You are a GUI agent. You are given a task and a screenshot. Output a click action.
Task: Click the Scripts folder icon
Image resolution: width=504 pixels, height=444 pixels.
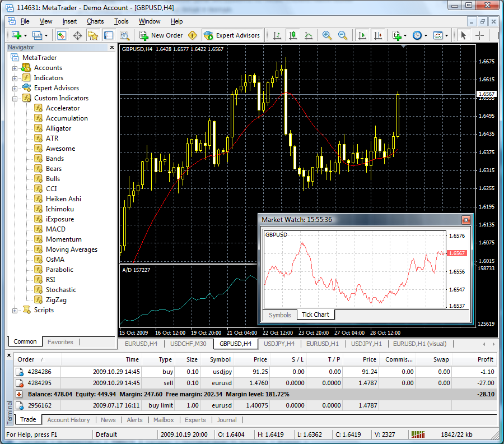[27, 310]
